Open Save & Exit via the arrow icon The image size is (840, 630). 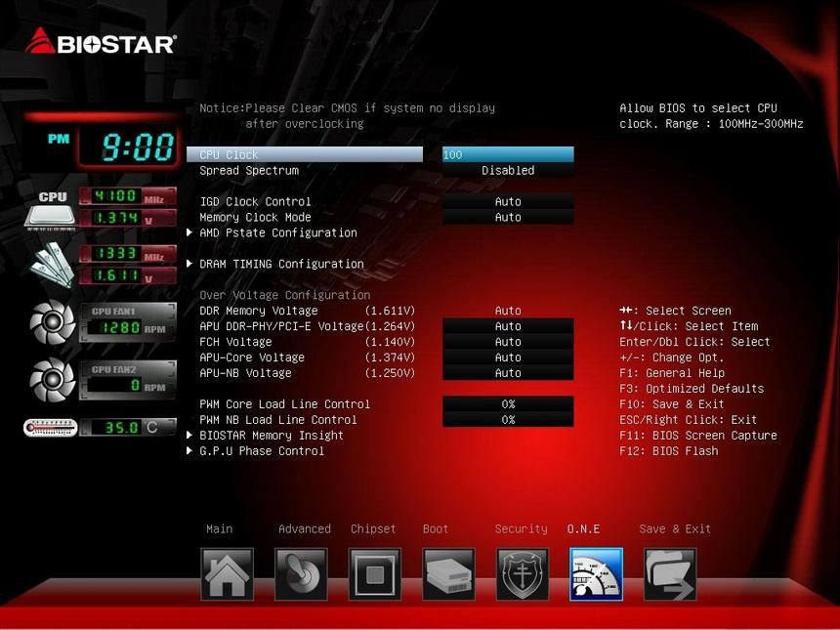(x=670, y=574)
